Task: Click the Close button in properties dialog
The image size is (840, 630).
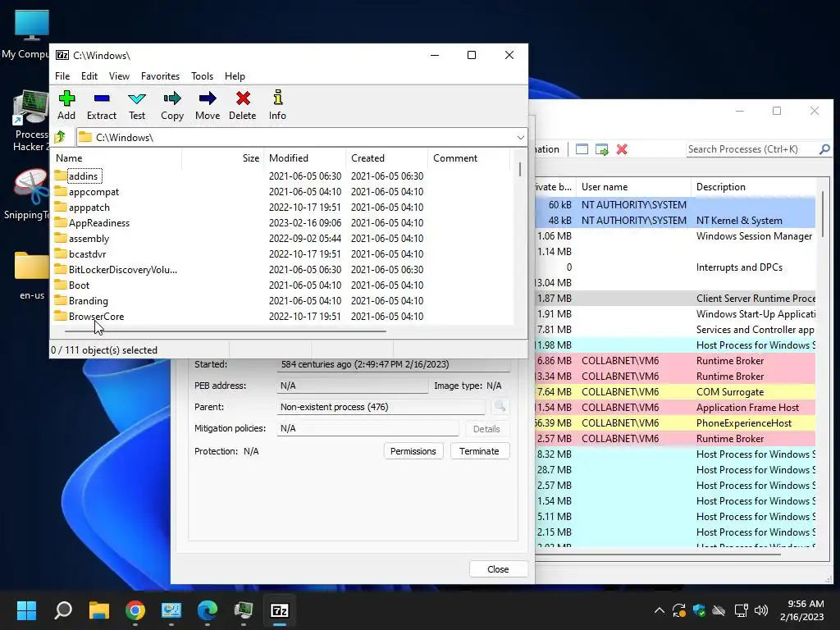Action: tap(498, 569)
